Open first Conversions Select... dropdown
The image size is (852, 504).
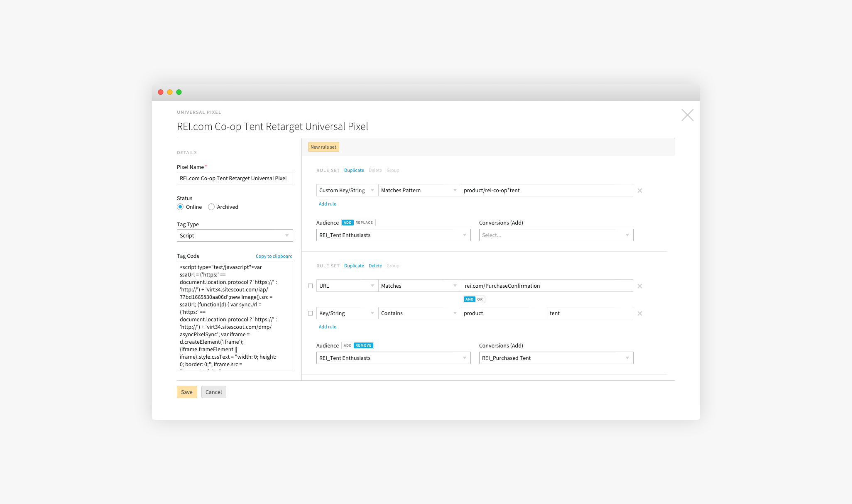pos(556,235)
